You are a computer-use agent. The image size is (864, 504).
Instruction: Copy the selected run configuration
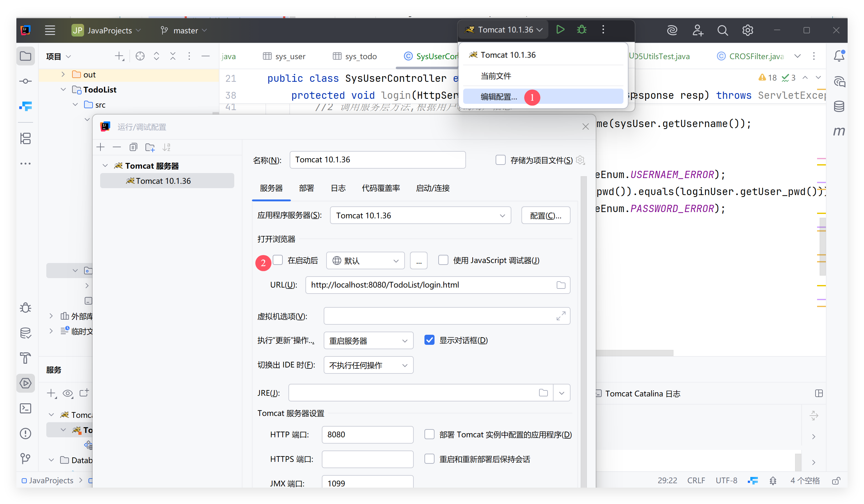(134, 147)
